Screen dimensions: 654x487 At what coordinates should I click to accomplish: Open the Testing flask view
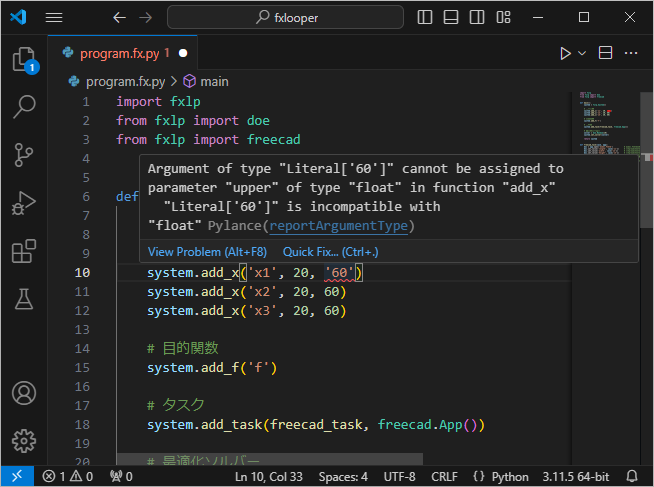(x=24, y=298)
